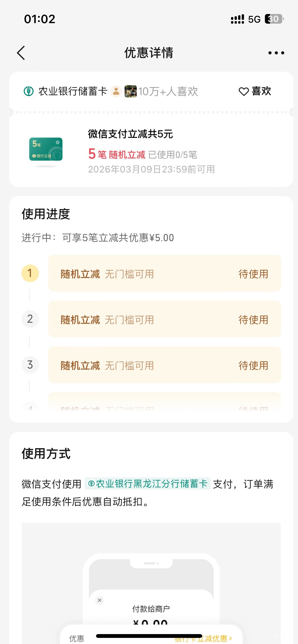The image size is (298, 644).
Task: Open third 随机立减 待使用 coupon row
Action: [x=165, y=365]
